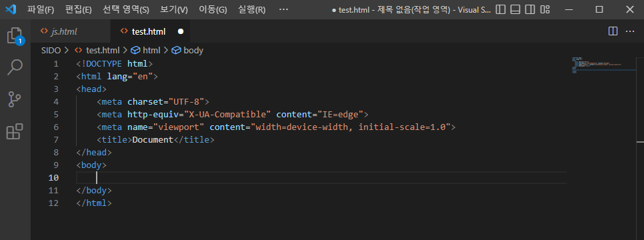The height and width of the screenshot is (240, 644).
Task: Click the word Document in title
Action: tap(153, 140)
